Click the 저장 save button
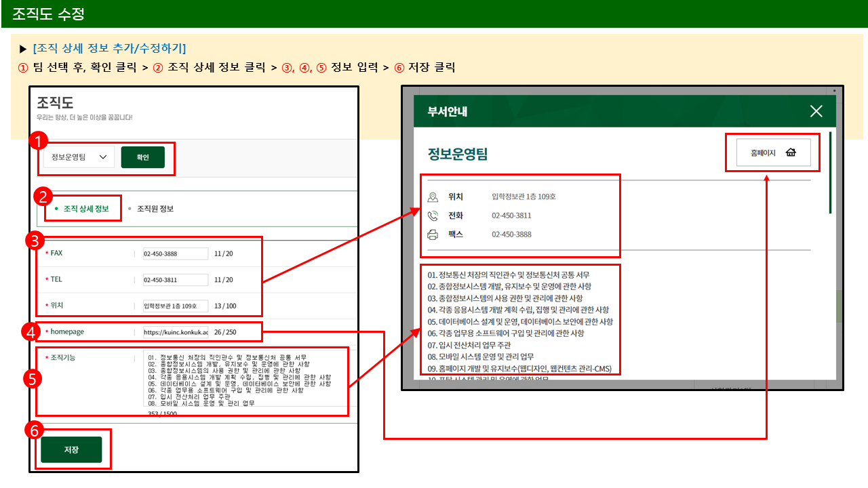Viewport: 868px width, 488px height. pyautogui.click(x=71, y=449)
